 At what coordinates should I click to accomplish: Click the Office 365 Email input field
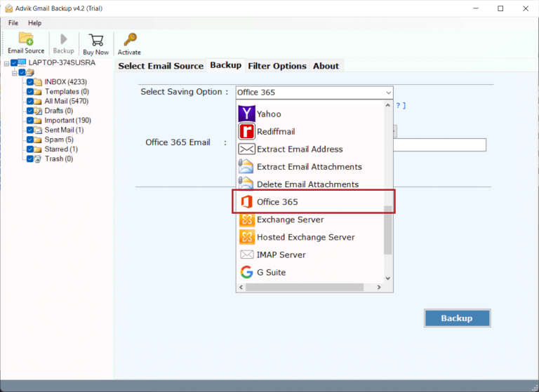(439, 144)
